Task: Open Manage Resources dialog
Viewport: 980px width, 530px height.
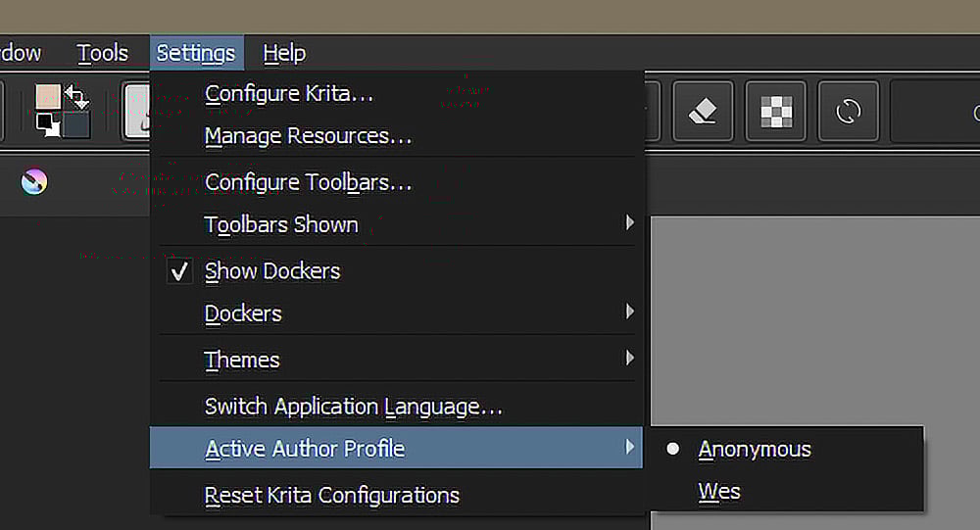Action: coord(396,135)
